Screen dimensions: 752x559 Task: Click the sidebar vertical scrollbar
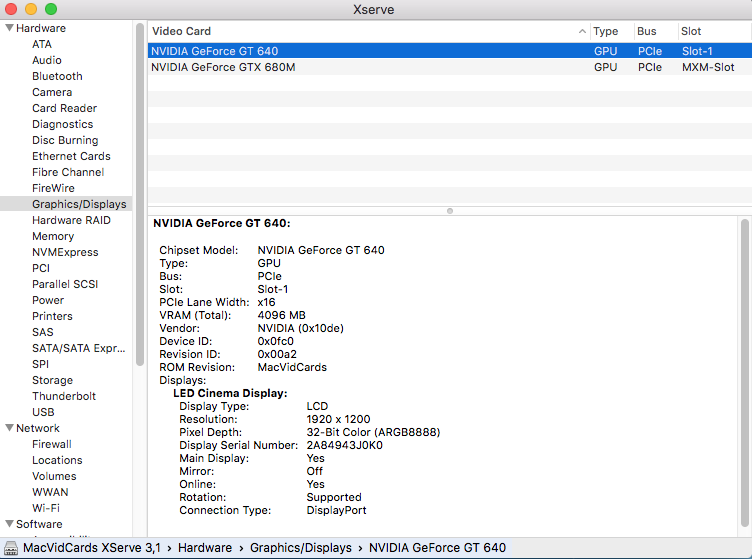click(x=140, y=194)
